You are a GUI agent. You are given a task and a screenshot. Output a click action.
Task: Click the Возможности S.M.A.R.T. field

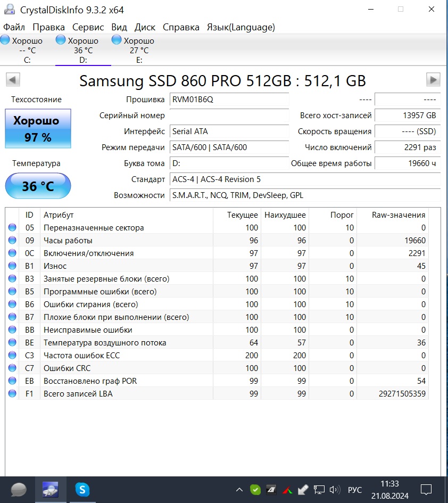coord(305,195)
